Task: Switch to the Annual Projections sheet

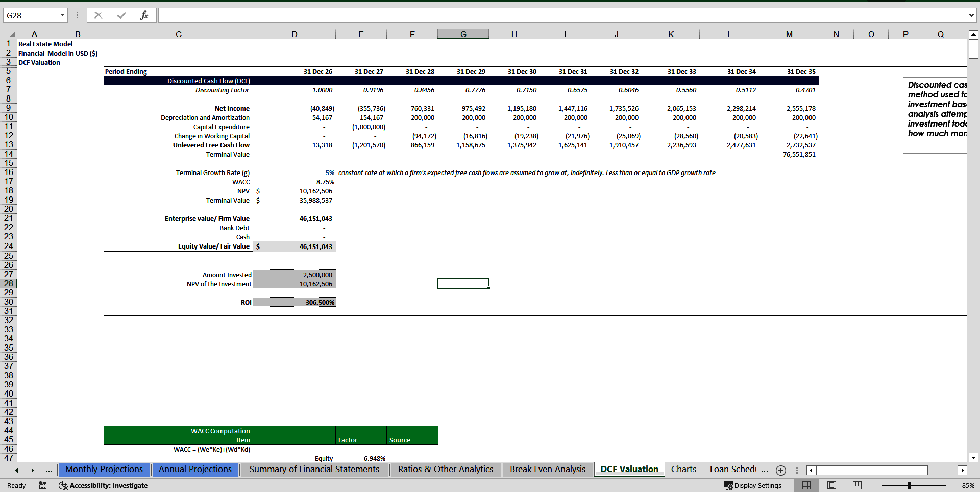Action: point(195,470)
